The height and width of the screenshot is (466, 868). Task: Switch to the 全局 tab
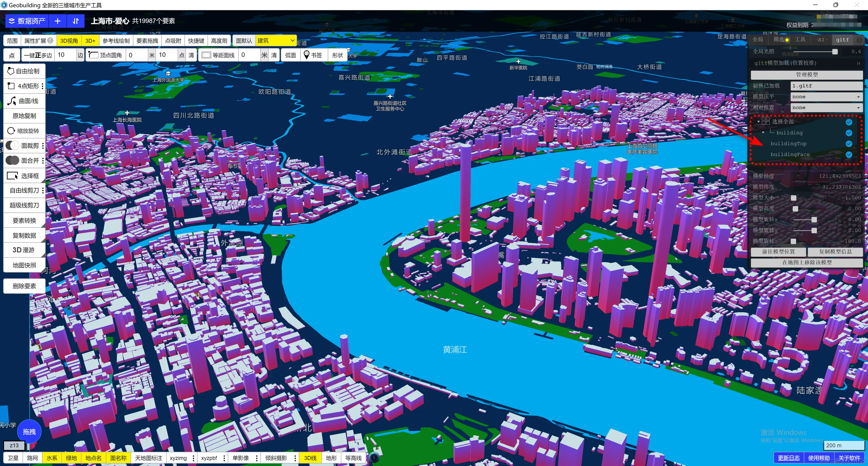click(x=757, y=40)
